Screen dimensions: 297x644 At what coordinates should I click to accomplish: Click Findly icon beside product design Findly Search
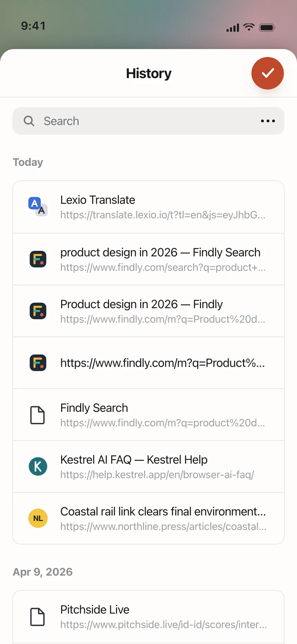(38, 259)
